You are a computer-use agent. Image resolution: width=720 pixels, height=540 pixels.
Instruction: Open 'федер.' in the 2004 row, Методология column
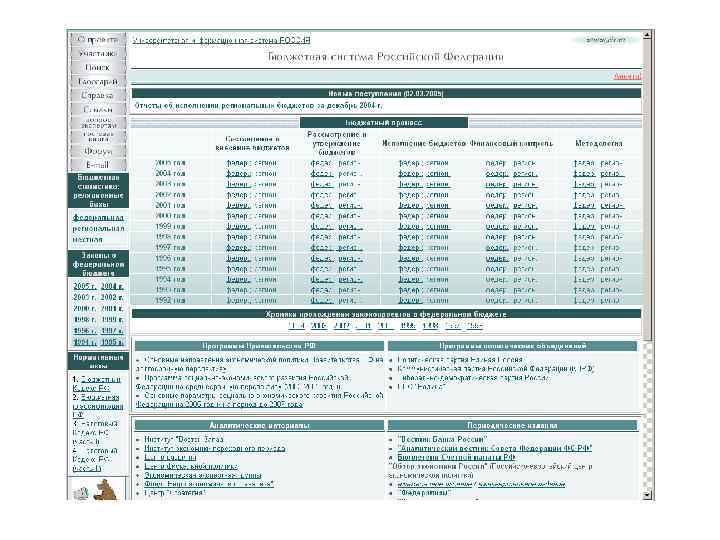click(584, 174)
